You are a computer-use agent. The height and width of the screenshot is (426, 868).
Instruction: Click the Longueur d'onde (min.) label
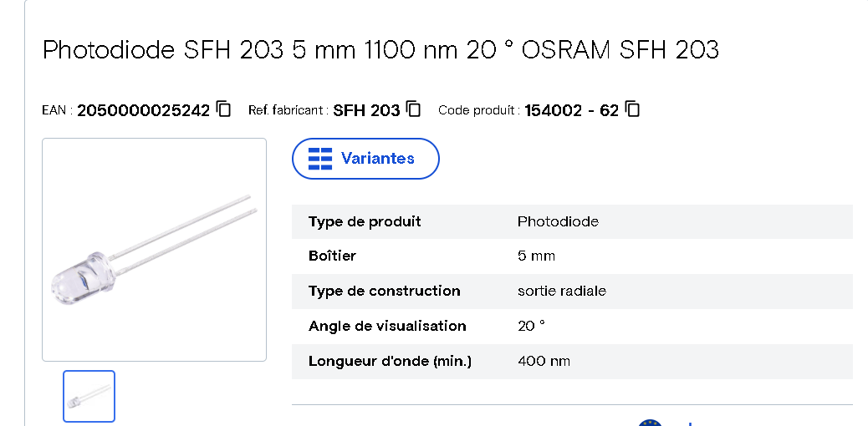pos(390,361)
